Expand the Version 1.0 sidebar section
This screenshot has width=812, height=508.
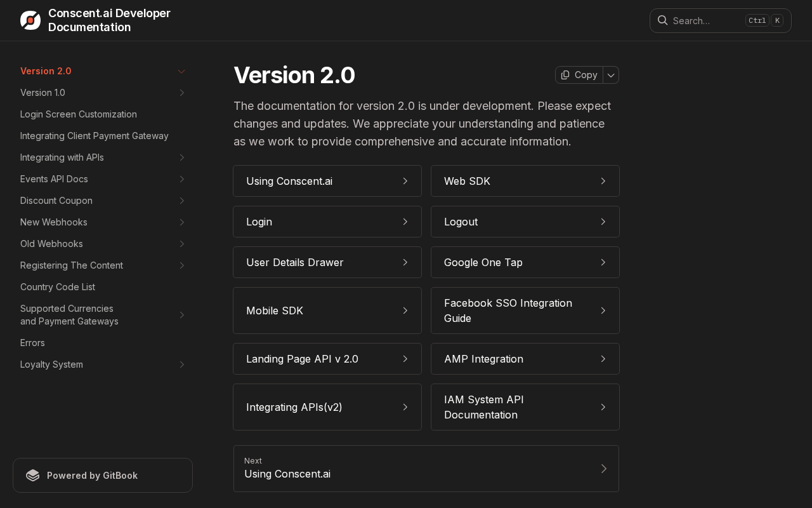point(181,93)
